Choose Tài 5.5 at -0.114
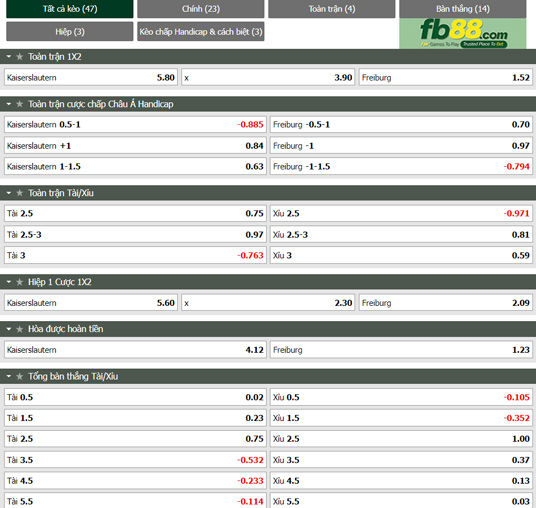Image resolution: width=536 pixels, height=508 pixels. pos(135,501)
